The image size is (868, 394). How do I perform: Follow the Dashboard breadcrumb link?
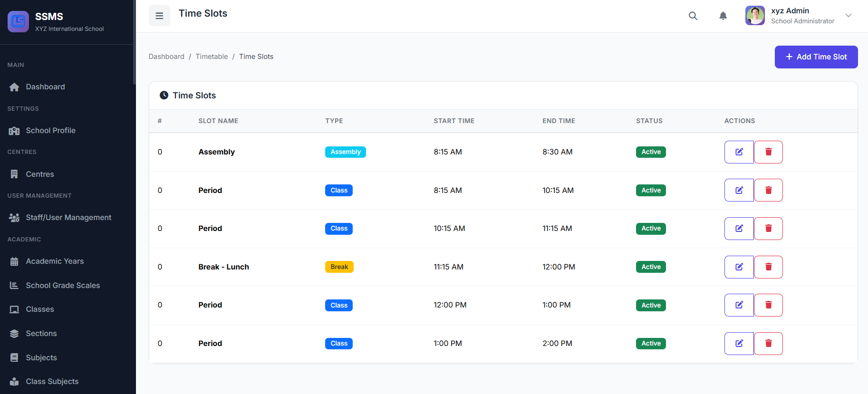[x=166, y=57]
